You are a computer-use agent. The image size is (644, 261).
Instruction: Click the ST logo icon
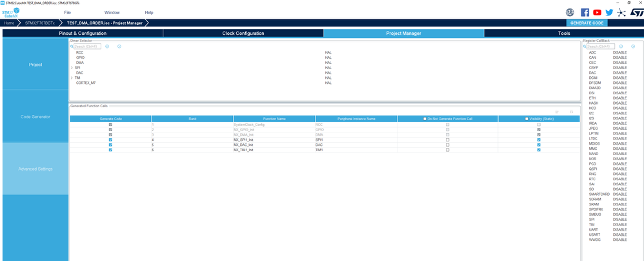[637, 12]
